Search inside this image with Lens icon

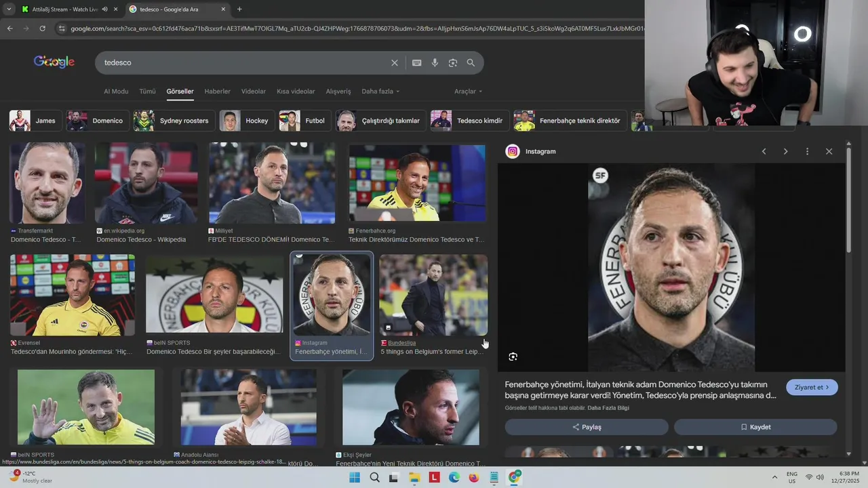pos(513,357)
